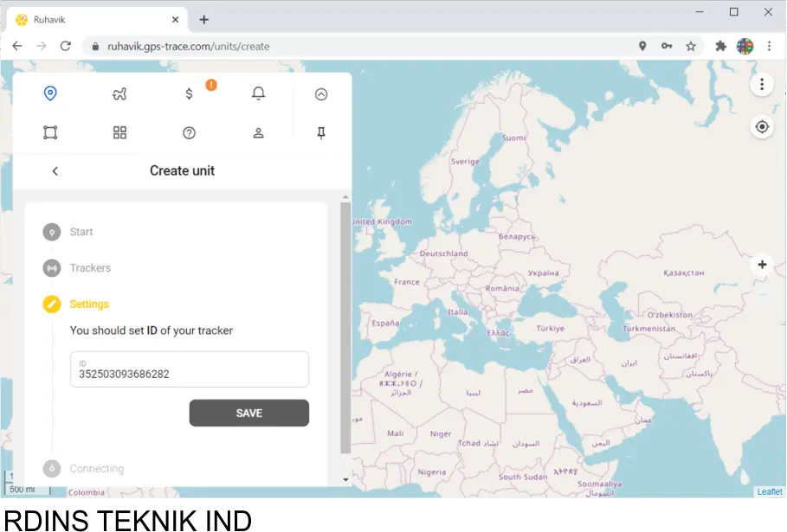The height and width of the screenshot is (532, 787).
Task: Open the tracks route icon
Action: (x=119, y=94)
